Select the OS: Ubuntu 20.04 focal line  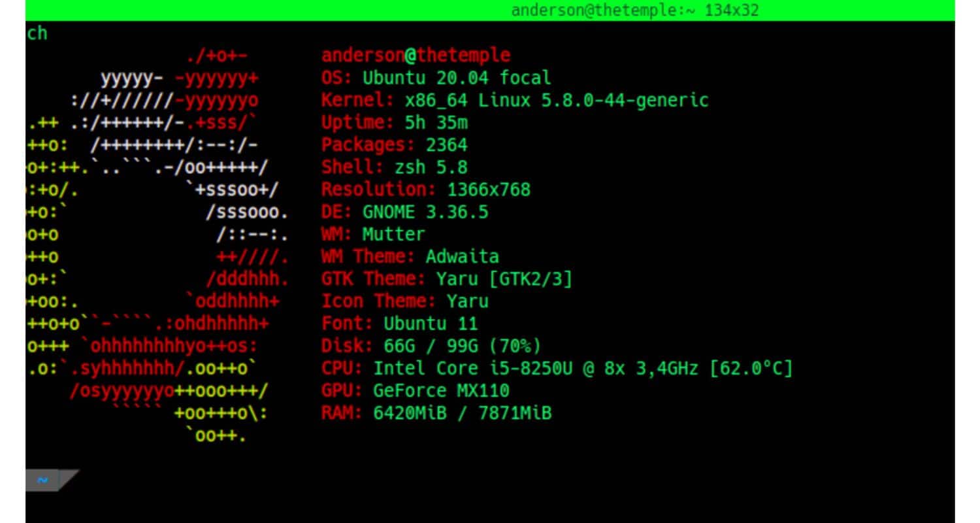point(436,78)
